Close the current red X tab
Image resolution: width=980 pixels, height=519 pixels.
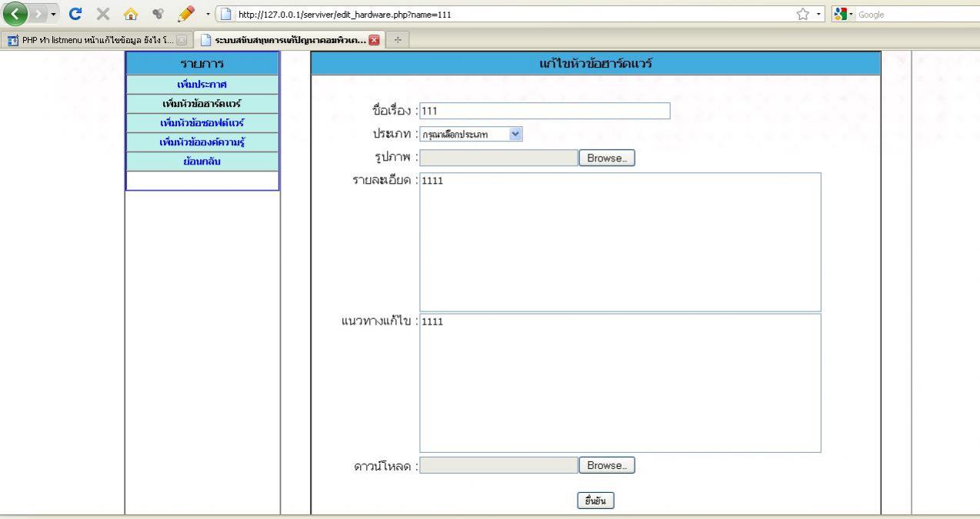(375, 38)
